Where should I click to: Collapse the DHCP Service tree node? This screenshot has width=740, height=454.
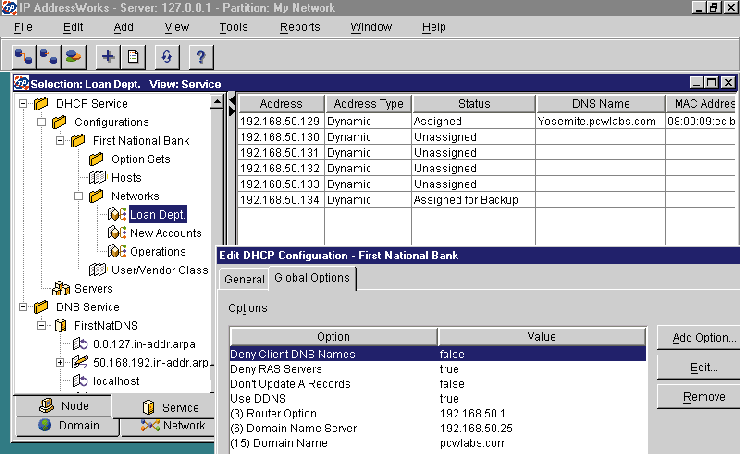pyautogui.click(x=23, y=103)
